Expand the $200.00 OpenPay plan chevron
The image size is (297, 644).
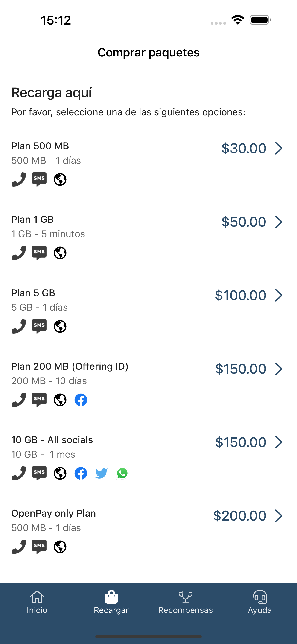(x=279, y=516)
